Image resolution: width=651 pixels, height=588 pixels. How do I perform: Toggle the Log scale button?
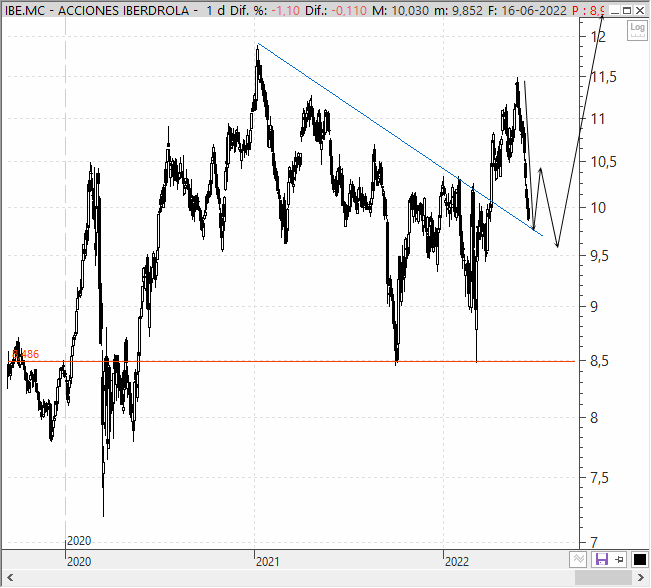(637, 30)
